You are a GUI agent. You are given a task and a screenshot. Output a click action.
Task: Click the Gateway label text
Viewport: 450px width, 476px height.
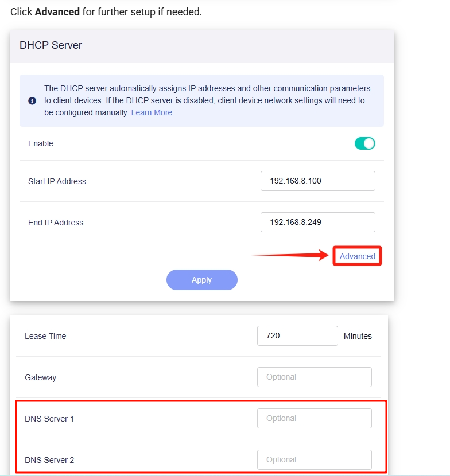coord(40,377)
